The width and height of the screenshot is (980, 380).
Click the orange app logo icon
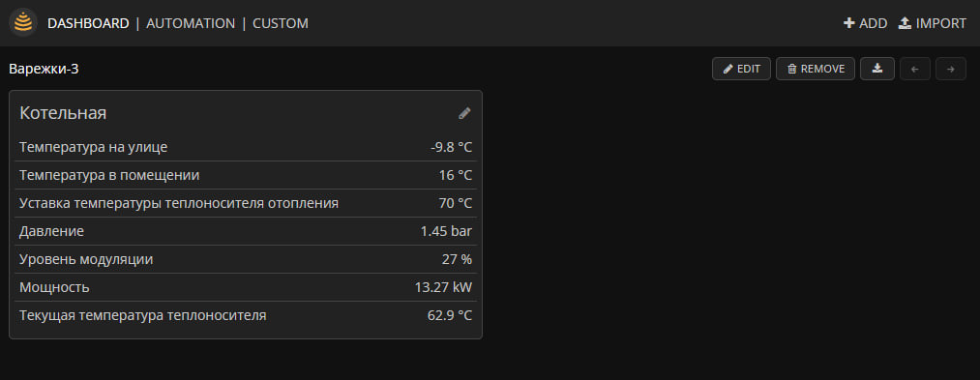pyautogui.click(x=23, y=23)
